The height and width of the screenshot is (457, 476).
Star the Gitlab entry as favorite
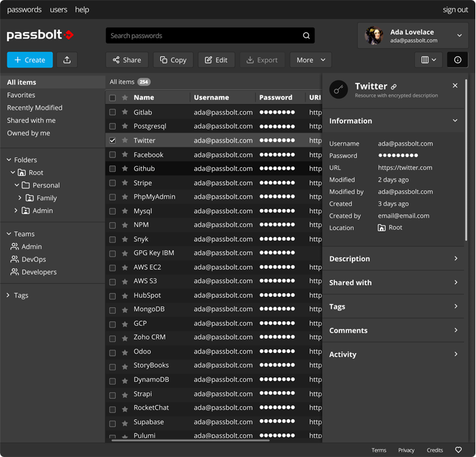click(125, 112)
